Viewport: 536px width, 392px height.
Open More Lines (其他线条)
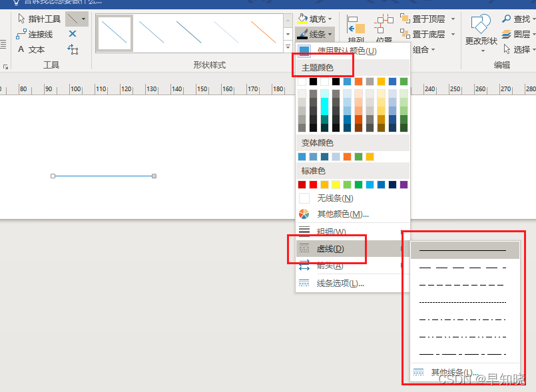465,372
